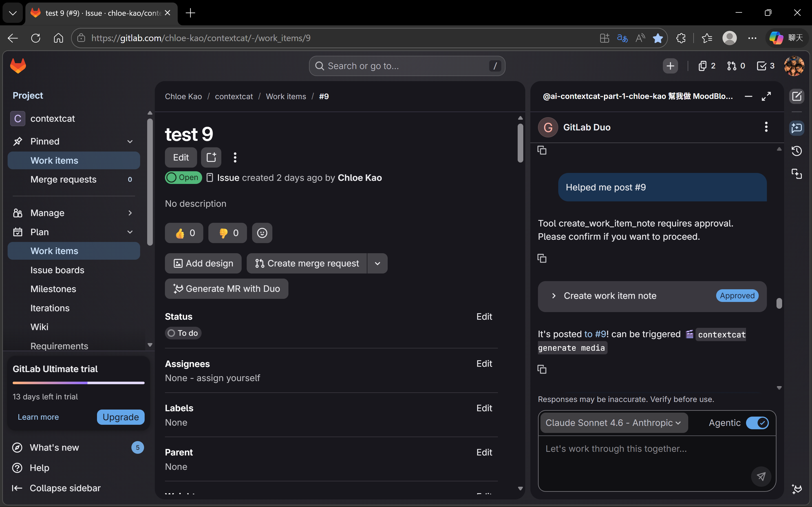
Task: Open Issue boards in the sidebar
Action: point(57,270)
